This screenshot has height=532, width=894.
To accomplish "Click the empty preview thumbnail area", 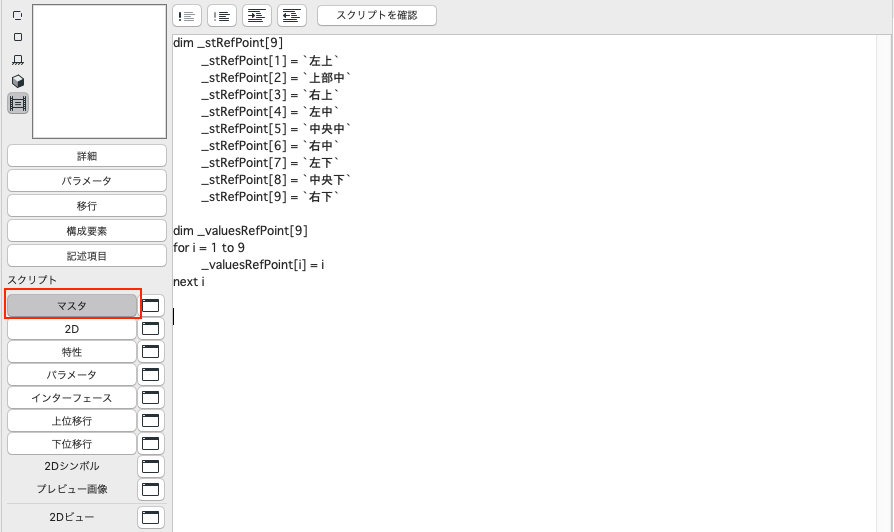I will (x=100, y=72).
